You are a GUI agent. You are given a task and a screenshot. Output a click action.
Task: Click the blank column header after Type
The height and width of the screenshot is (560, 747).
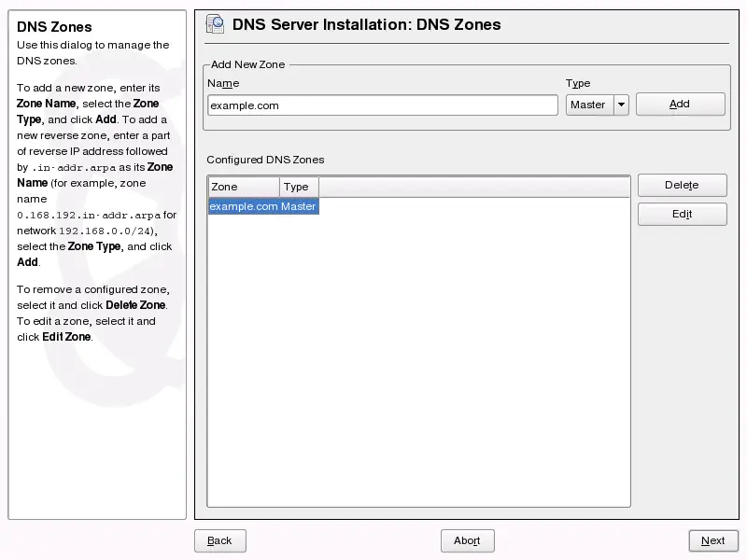[474, 187]
